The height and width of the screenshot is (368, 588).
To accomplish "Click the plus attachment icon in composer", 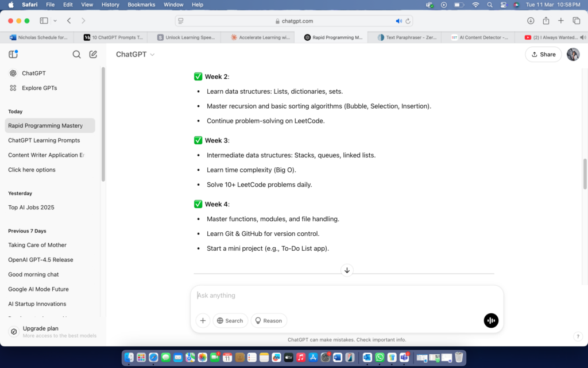I will [x=203, y=320].
